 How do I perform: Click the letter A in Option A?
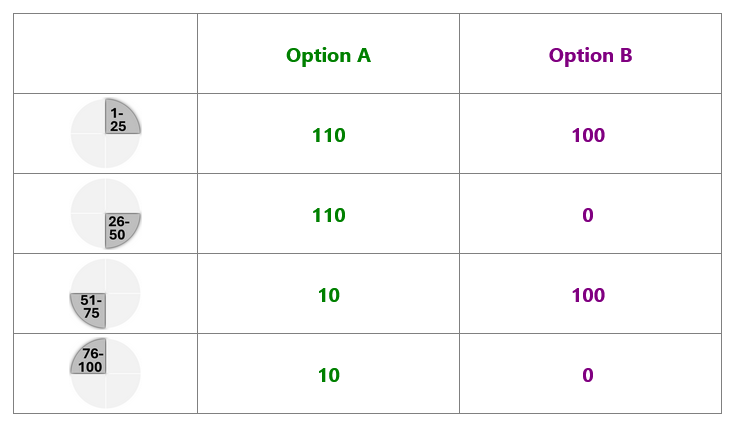point(364,55)
